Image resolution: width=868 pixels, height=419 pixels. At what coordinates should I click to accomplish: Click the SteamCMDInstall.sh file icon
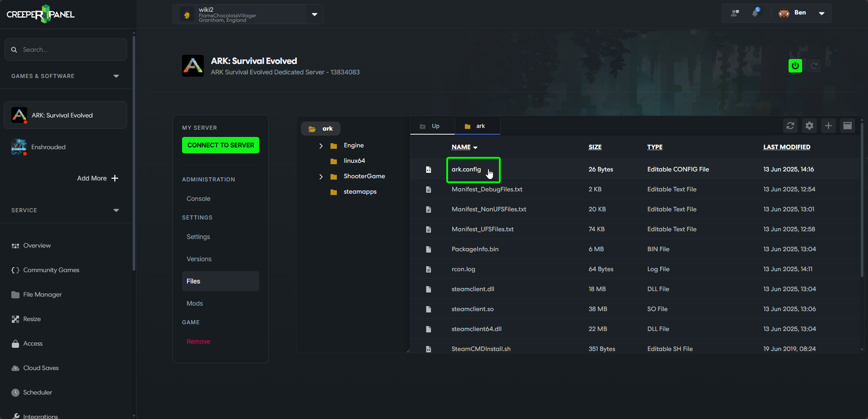point(429,349)
